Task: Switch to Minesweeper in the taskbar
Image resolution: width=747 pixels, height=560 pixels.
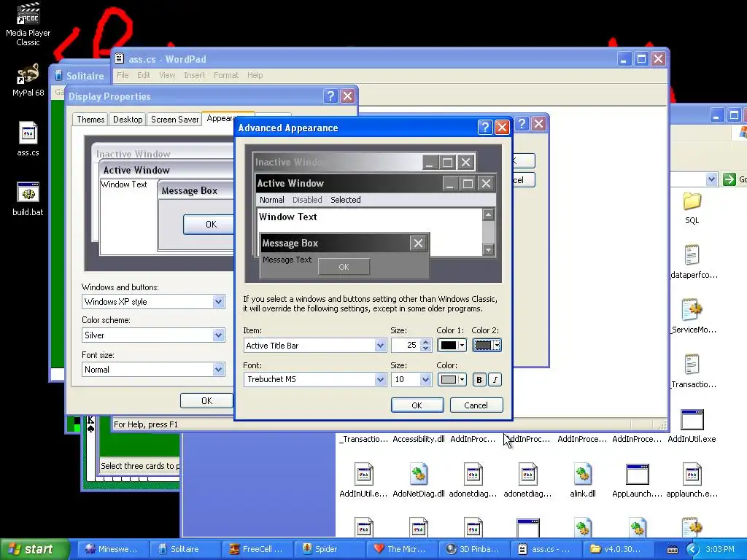Action: pyautogui.click(x=113, y=549)
